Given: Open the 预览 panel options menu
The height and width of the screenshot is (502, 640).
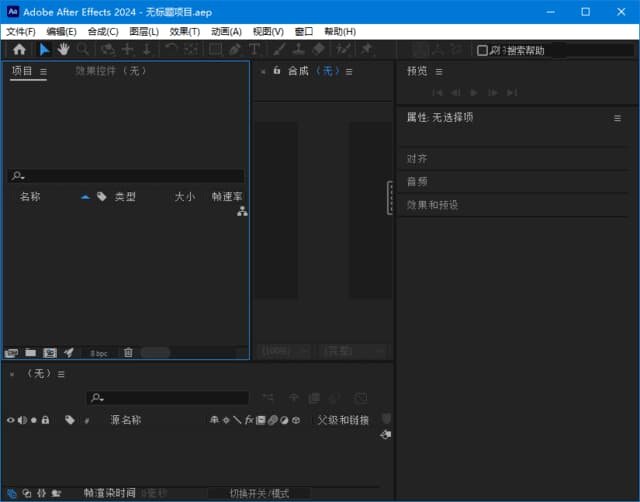Looking at the screenshot, I should pyautogui.click(x=439, y=72).
